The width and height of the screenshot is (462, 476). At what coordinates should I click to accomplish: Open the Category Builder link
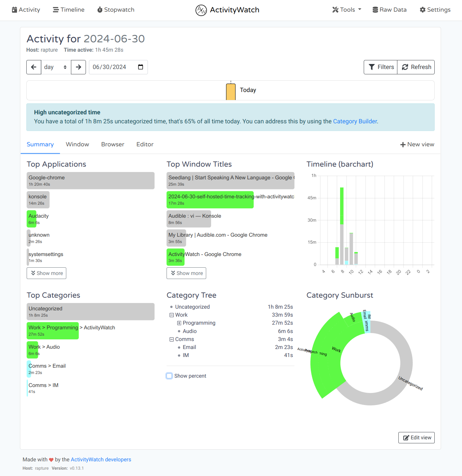coord(355,121)
